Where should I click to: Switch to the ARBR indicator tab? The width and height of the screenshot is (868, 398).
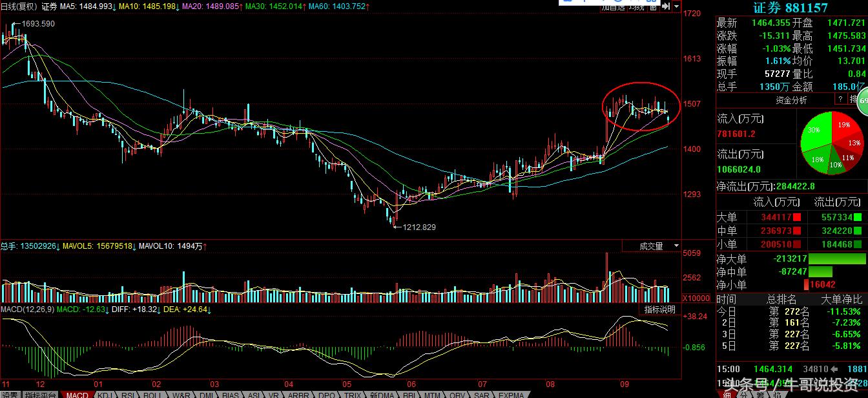pos(298,395)
